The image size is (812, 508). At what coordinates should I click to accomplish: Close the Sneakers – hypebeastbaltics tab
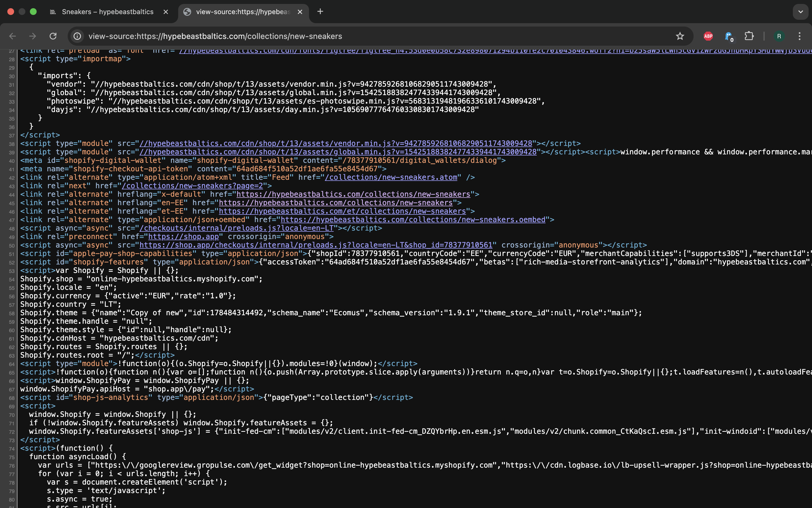[166, 12]
